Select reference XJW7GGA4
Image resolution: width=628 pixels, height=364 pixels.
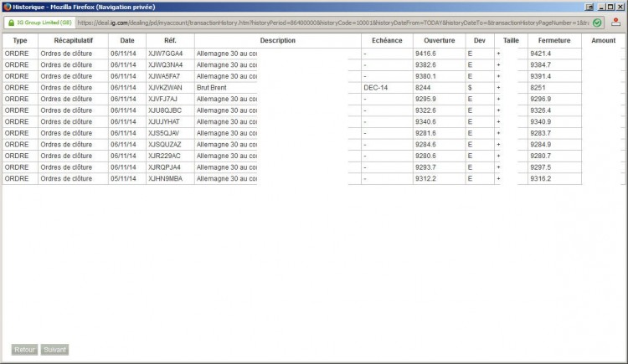[166, 54]
